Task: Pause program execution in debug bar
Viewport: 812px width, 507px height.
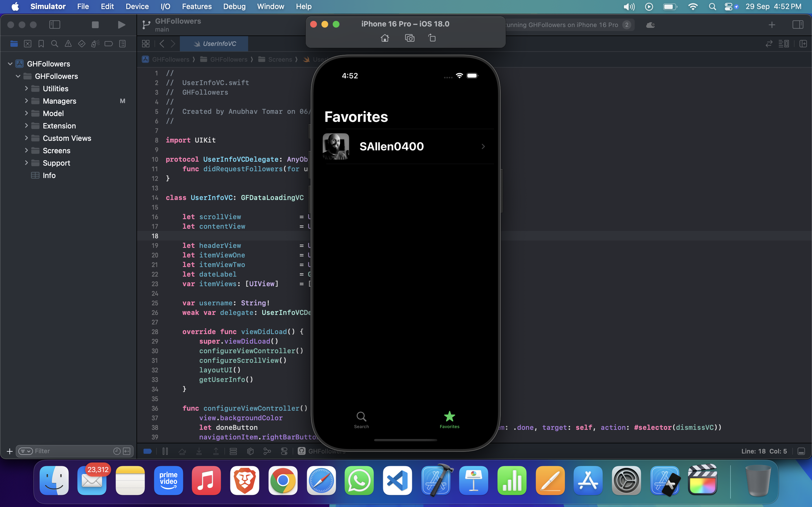Action: pos(165,451)
